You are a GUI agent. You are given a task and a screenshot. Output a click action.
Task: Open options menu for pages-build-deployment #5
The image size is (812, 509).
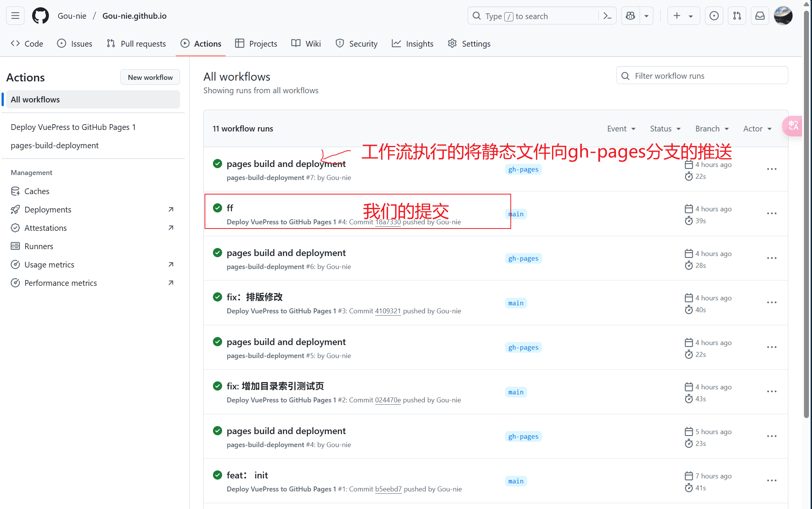[771, 347]
